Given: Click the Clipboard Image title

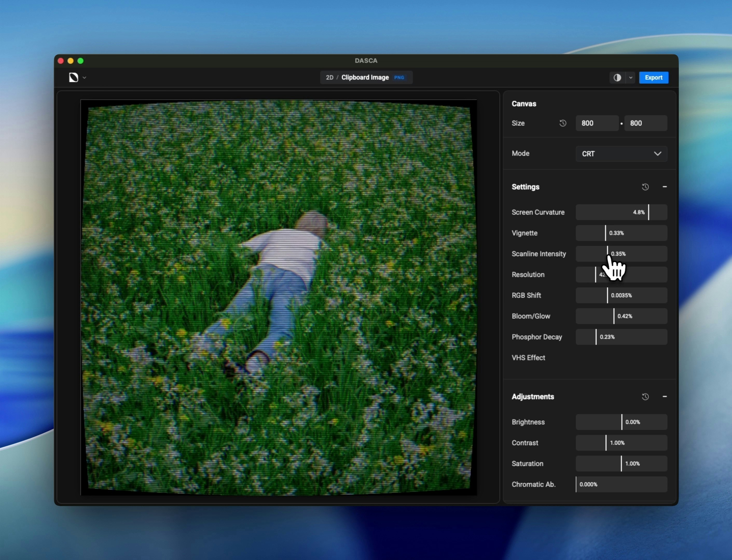Looking at the screenshot, I should 365,77.
